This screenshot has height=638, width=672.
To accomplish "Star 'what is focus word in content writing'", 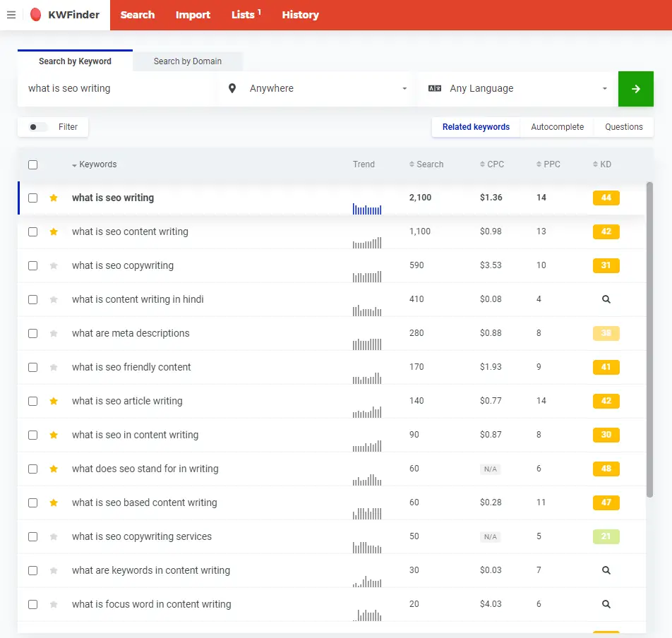I will pyautogui.click(x=54, y=604).
